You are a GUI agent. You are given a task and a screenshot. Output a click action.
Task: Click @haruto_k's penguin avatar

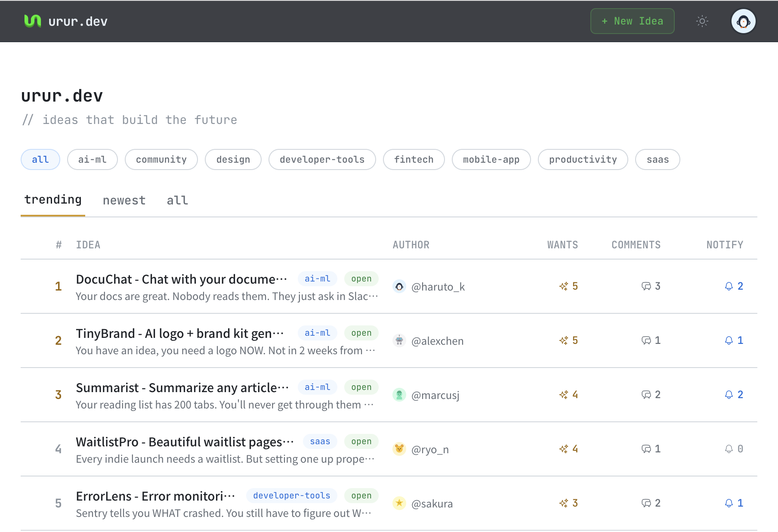tap(400, 286)
